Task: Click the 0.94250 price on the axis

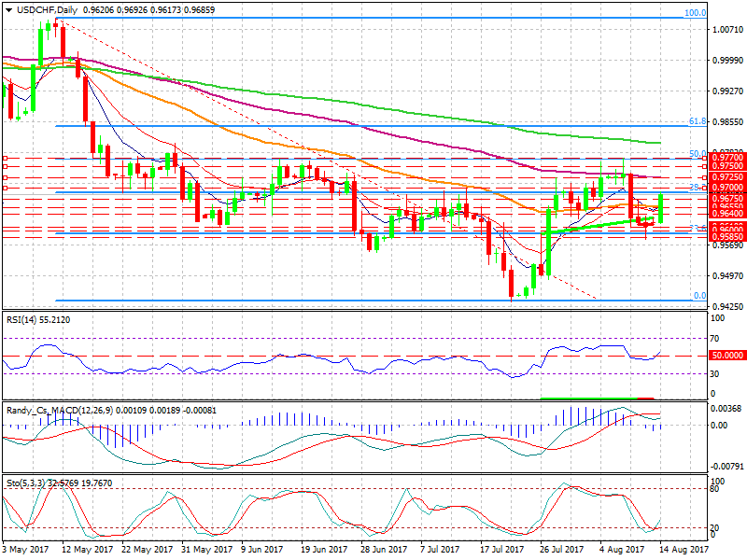Action: tap(726, 306)
